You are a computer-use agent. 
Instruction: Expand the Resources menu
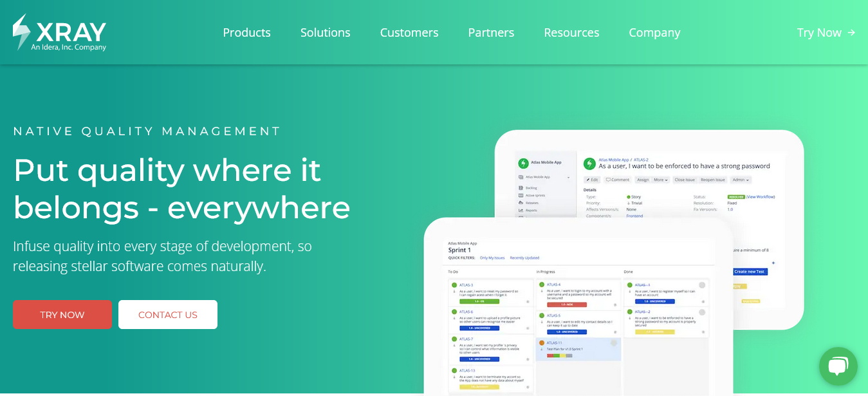pyautogui.click(x=571, y=33)
